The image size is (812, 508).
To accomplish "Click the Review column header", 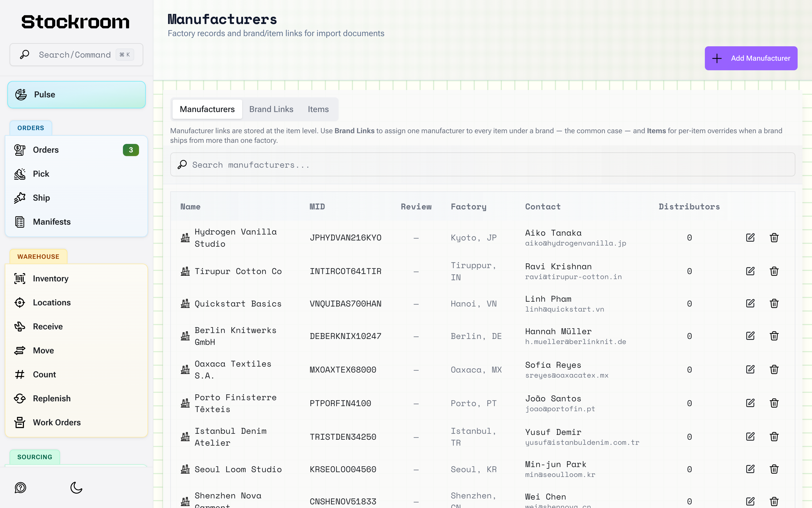I will tap(416, 207).
